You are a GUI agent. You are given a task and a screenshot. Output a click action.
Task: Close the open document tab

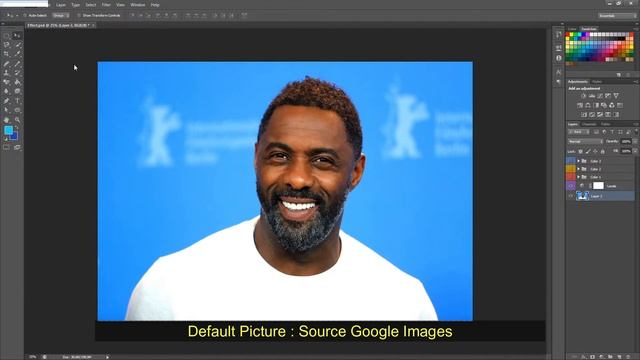(x=93, y=25)
